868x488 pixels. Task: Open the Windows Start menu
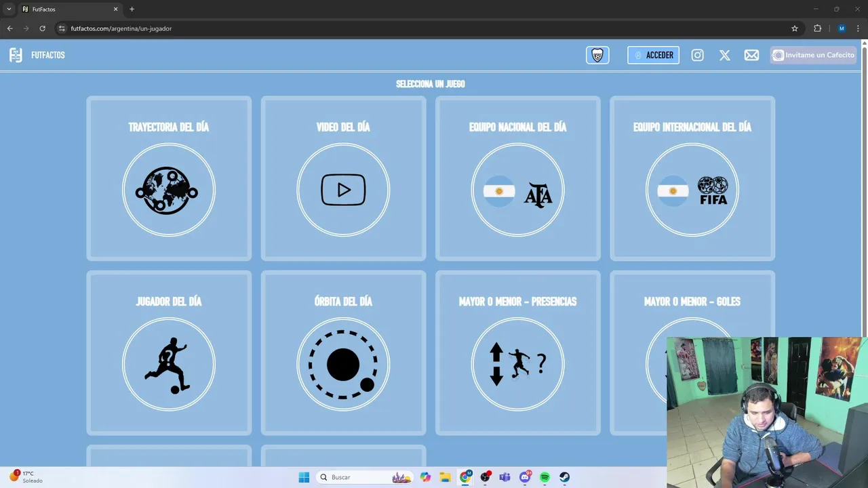coord(304,477)
